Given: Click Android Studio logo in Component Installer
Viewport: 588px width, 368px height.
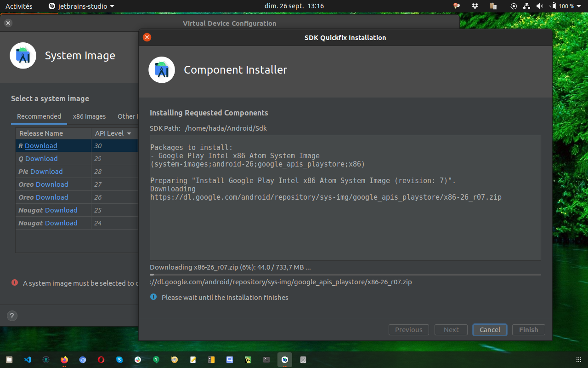Looking at the screenshot, I should (x=162, y=70).
